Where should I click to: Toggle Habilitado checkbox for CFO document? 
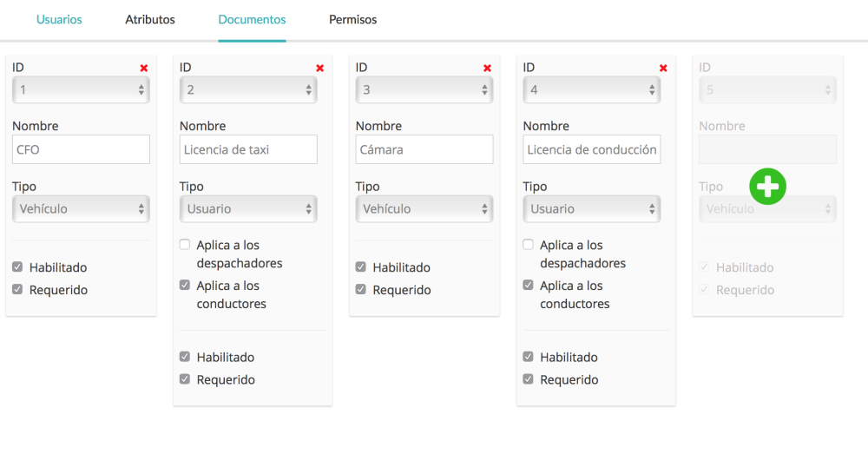click(17, 267)
